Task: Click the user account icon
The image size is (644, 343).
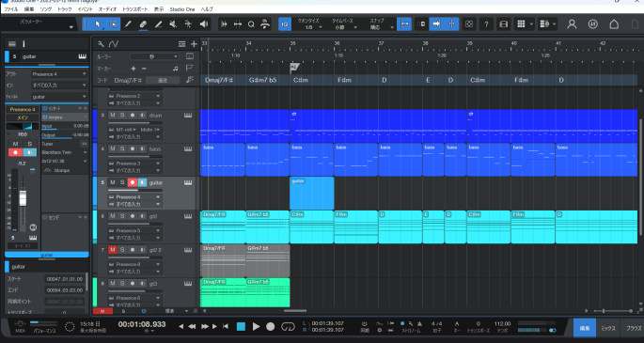Action: tap(572, 24)
